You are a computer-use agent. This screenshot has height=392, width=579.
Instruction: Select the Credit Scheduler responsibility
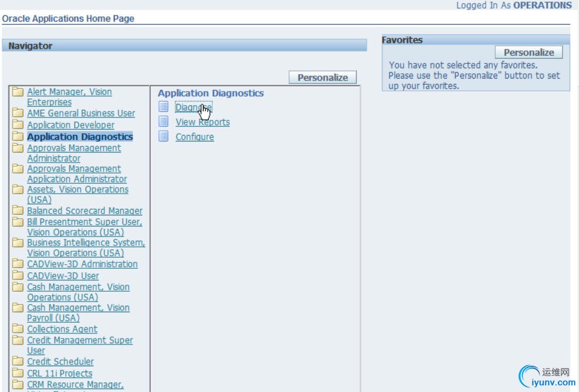[60, 361]
